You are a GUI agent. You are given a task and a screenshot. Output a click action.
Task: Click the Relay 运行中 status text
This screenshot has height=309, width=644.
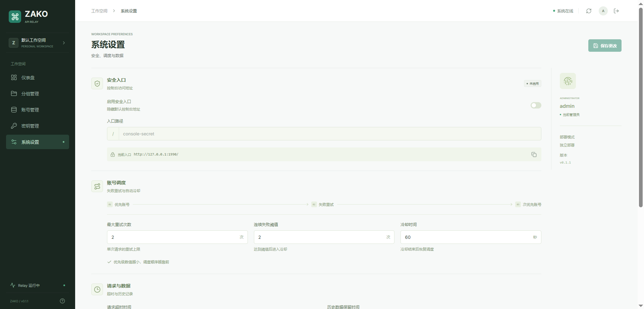[29, 285]
